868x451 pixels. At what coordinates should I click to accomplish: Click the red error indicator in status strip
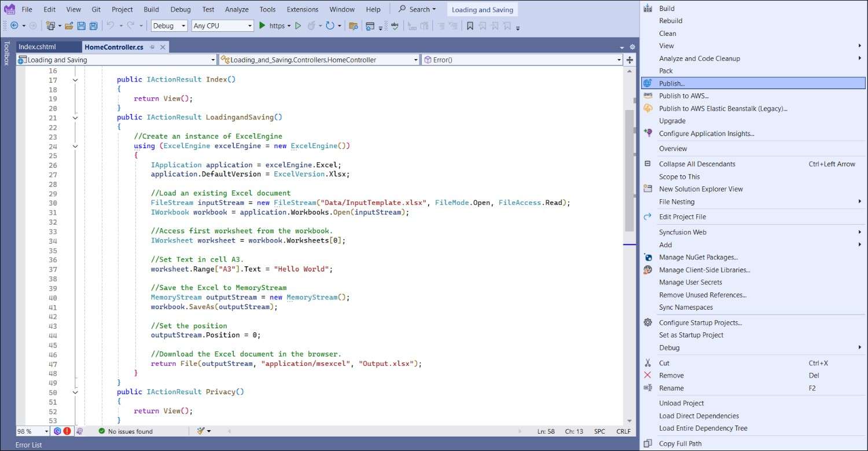tap(67, 431)
